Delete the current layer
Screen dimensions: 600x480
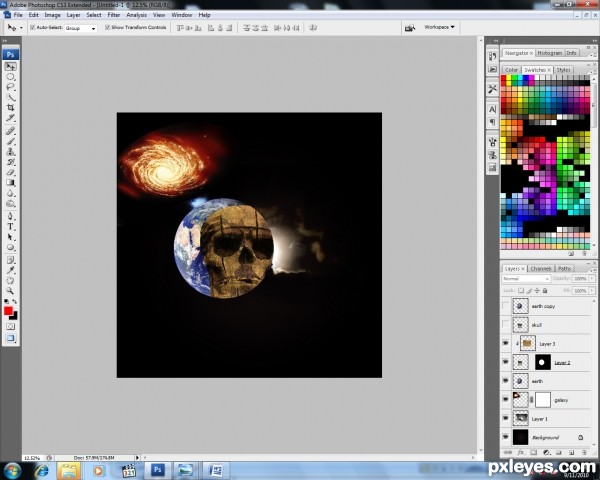584,452
